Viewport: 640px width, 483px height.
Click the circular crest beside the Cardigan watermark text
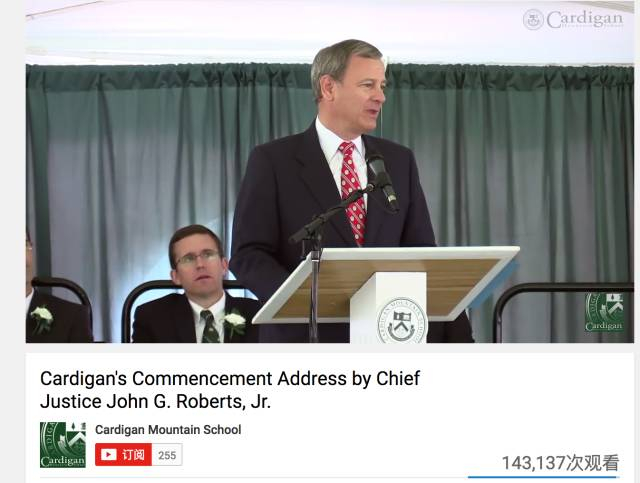pyautogui.click(x=533, y=19)
